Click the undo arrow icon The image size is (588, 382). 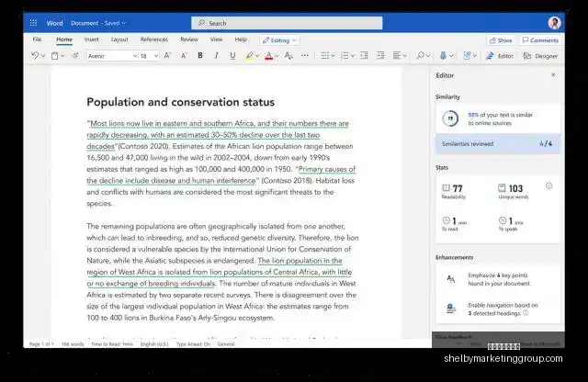pos(35,55)
